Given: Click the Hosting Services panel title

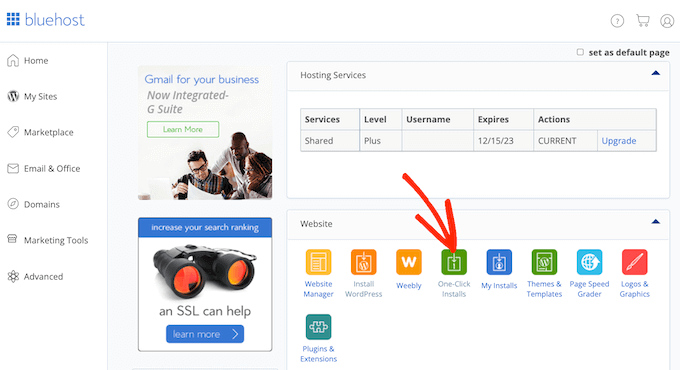Looking at the screenshot, I should (x=333, y=75).
